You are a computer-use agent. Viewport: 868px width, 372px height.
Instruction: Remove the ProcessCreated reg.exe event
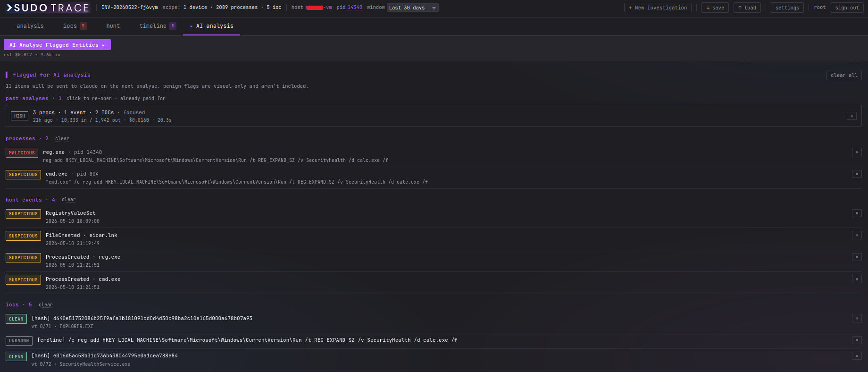click(857, 257)
